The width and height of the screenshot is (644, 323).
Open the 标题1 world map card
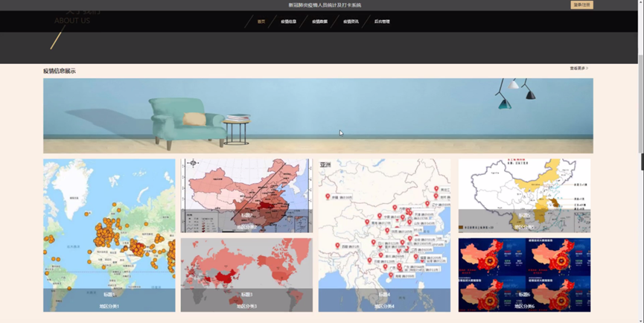(x=109, y=235)
